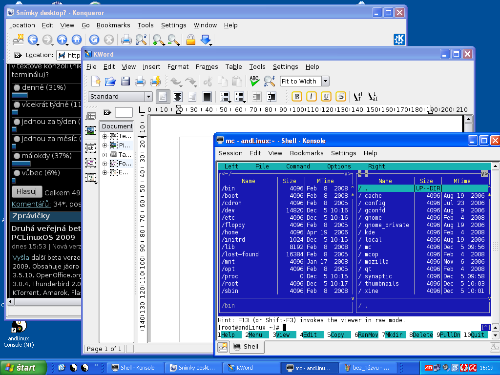Toggle italic formatting in KWord
Image resolution: width=500 pixels, height=375 pixels.
coord(311,97)
